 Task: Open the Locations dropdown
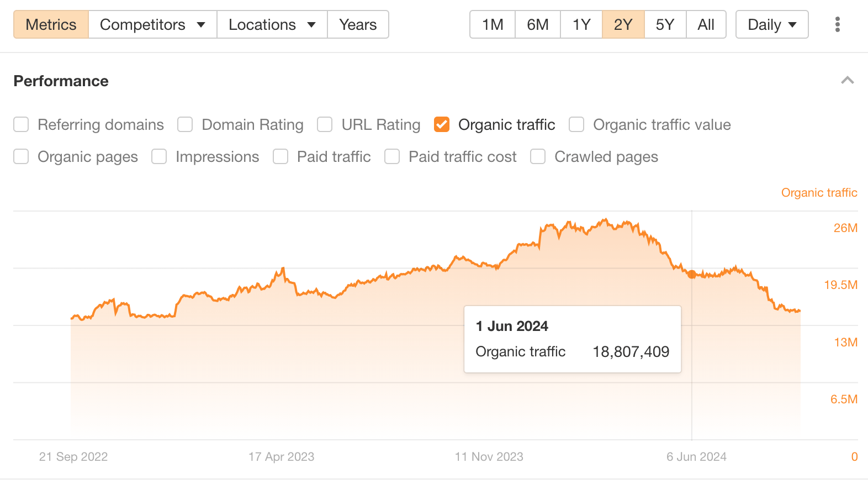pos(272,24)
